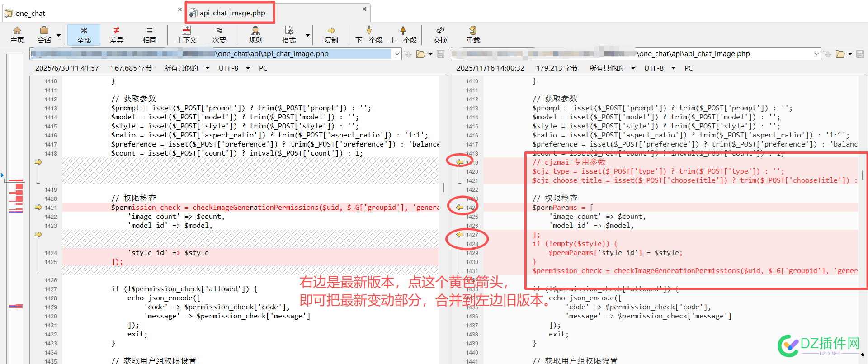This screenshot has height=364, width=868.
Task: Click left line $prompt = isset code
Action: click(241, 108)
